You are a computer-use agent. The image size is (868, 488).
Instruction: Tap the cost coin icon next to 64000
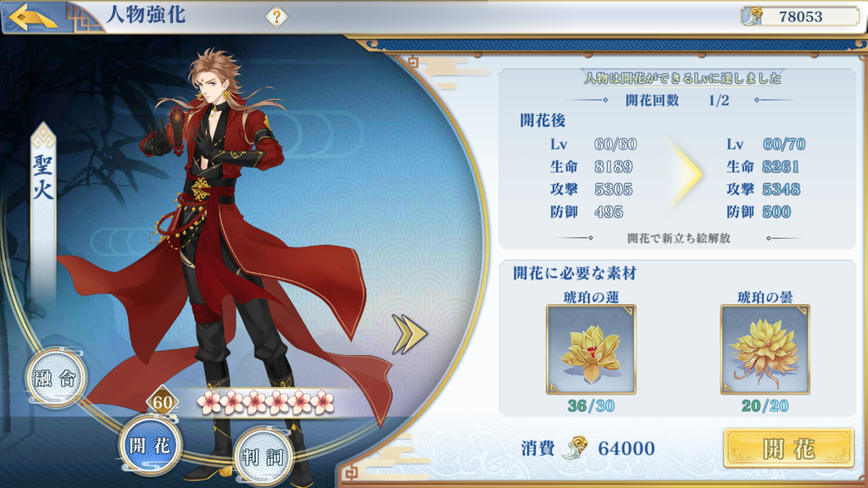point(575,448)
